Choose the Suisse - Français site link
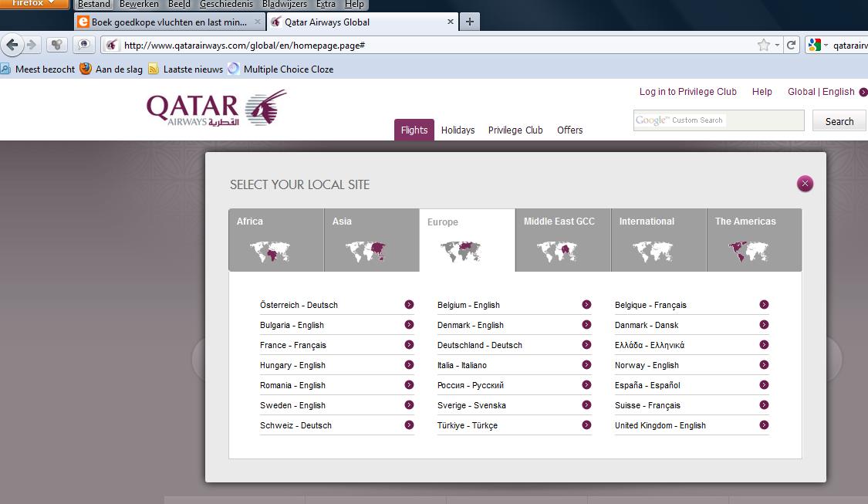This screenshot has height=504, width=868. pos(647,405)
